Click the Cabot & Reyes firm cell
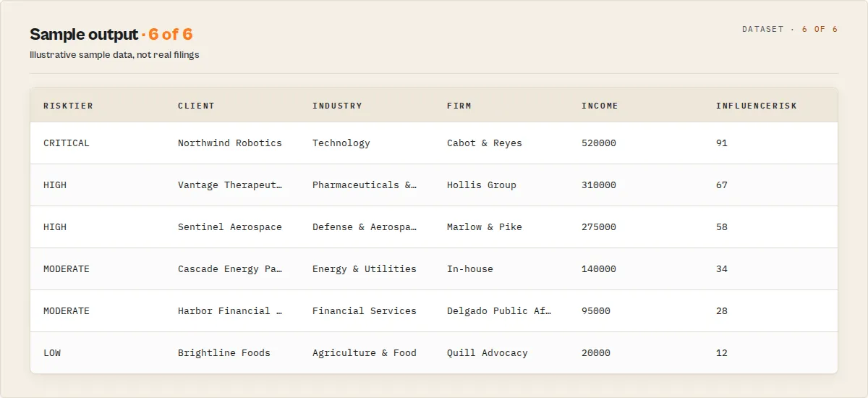This screenshot has width=868, height=398. pos(485,143)
